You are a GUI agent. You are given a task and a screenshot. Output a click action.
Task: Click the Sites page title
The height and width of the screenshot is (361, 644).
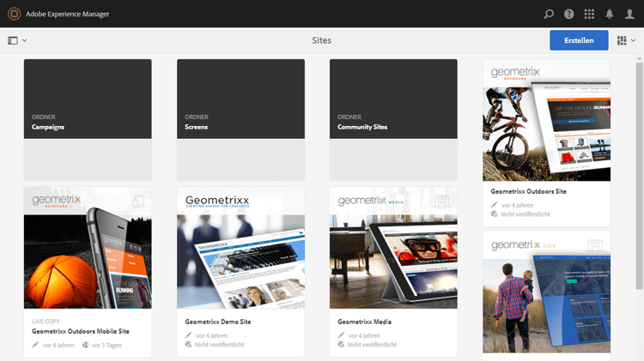pyautogui.click(x=322, y=40)
